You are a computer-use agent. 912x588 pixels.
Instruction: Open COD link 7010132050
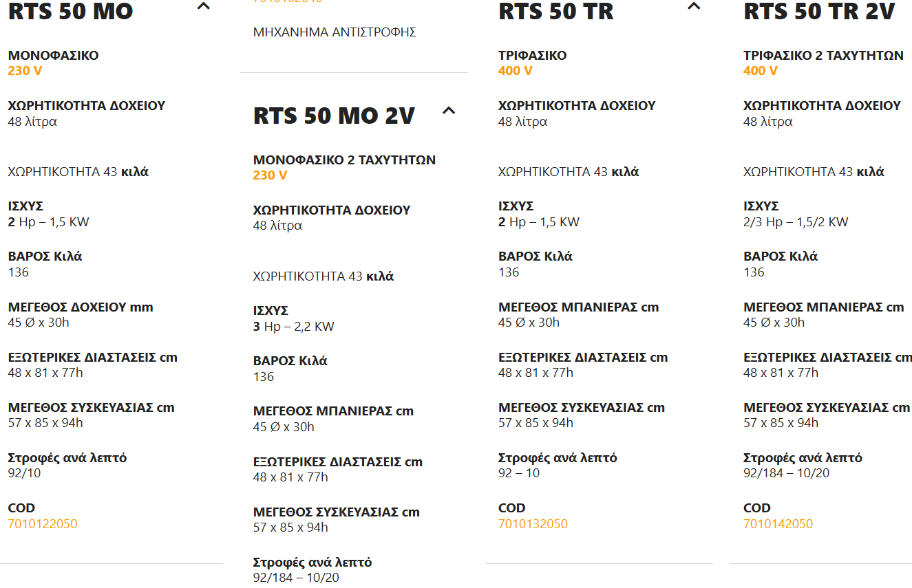(x=533, y=524)
